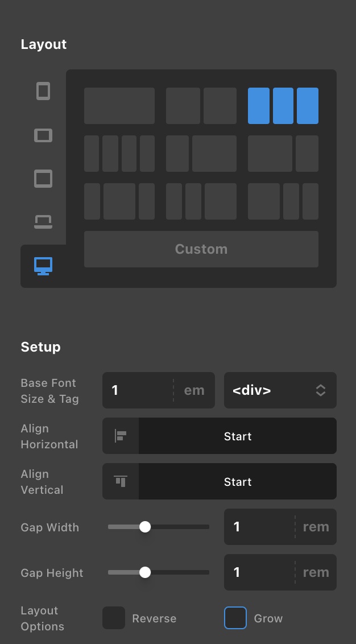The image size is (356, 644).
Task: Click the Align Vertical top icon
Action: (x=121, y=481)
